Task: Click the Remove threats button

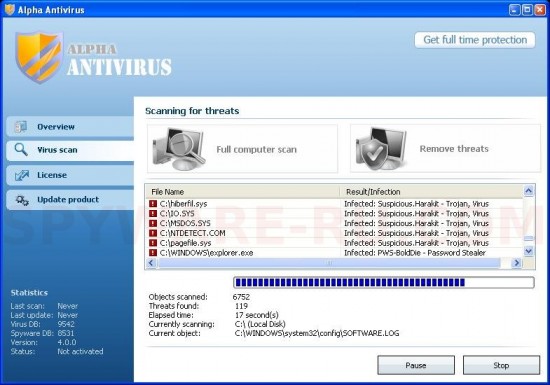Action: [x=445, y=149]
